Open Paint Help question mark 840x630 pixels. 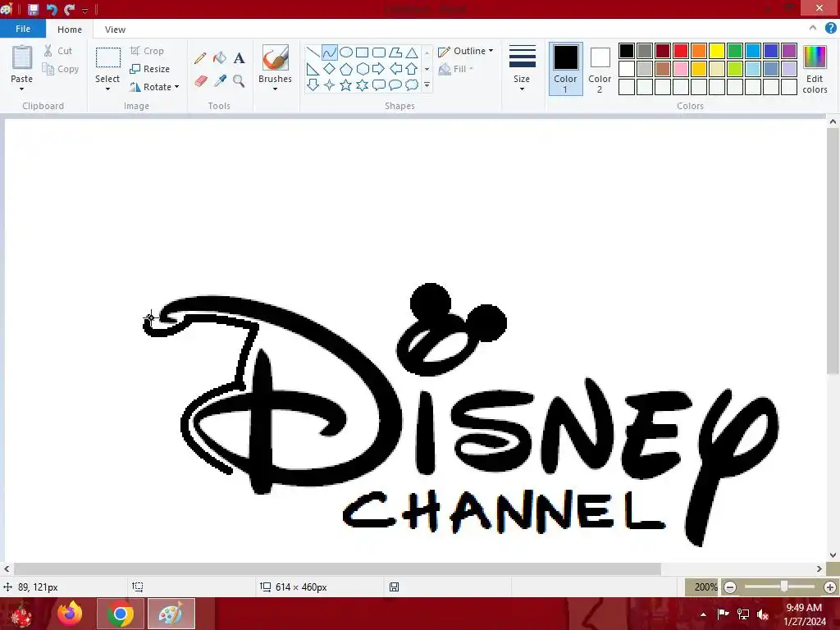830,29
